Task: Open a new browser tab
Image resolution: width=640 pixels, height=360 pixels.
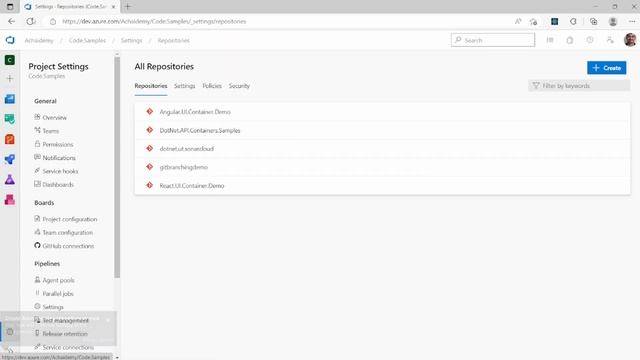Action: [x=128, y=7]
